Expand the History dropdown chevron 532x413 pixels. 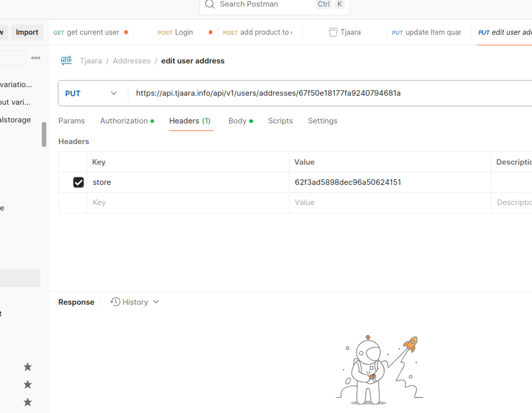tap(156, 302)
